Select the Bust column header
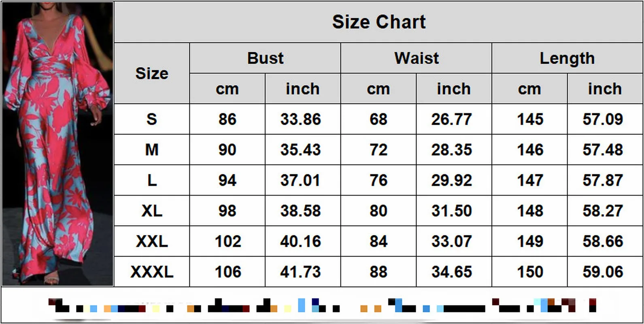Image resolution: width=644 pixels, height=324 pixels. click(265, 58)
